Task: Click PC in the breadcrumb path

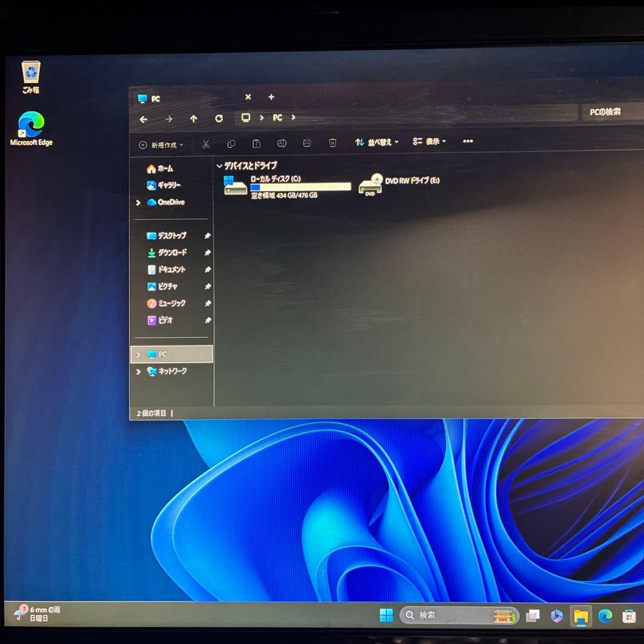Action: [277, 118]
